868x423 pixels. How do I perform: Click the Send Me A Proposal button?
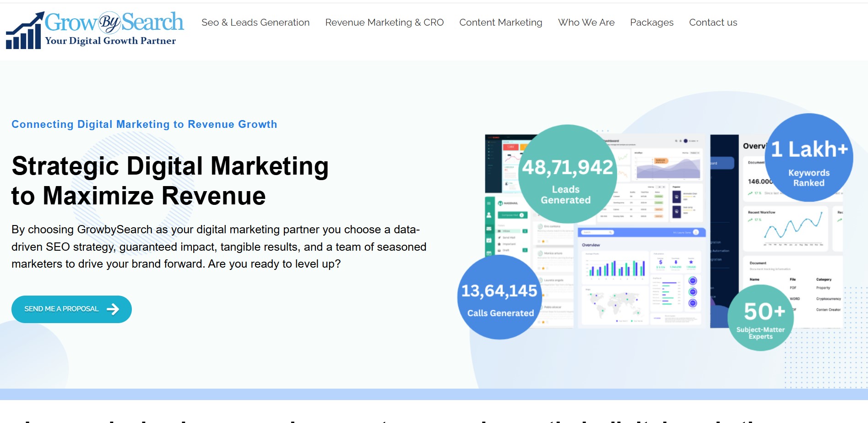pos(71,309)
